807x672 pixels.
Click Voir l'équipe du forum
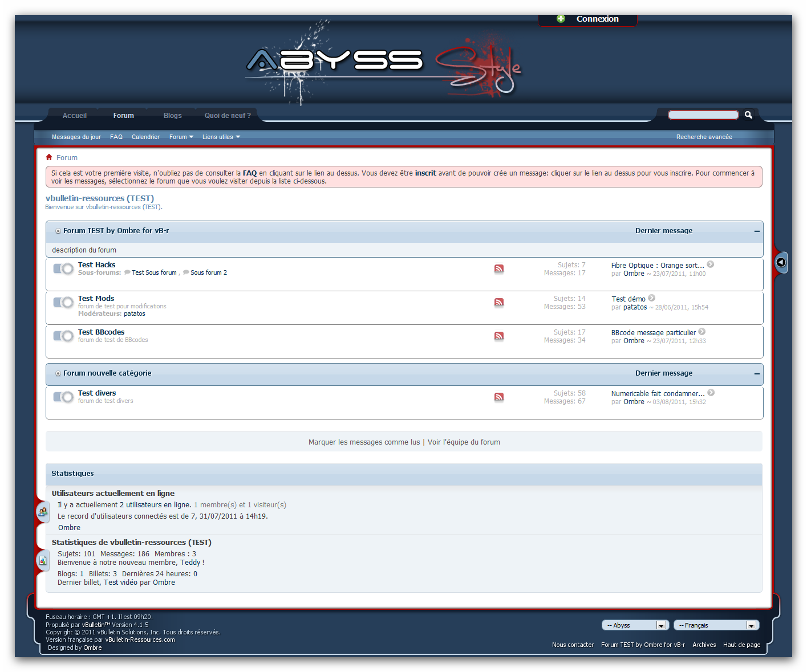[x=464, y=442]
